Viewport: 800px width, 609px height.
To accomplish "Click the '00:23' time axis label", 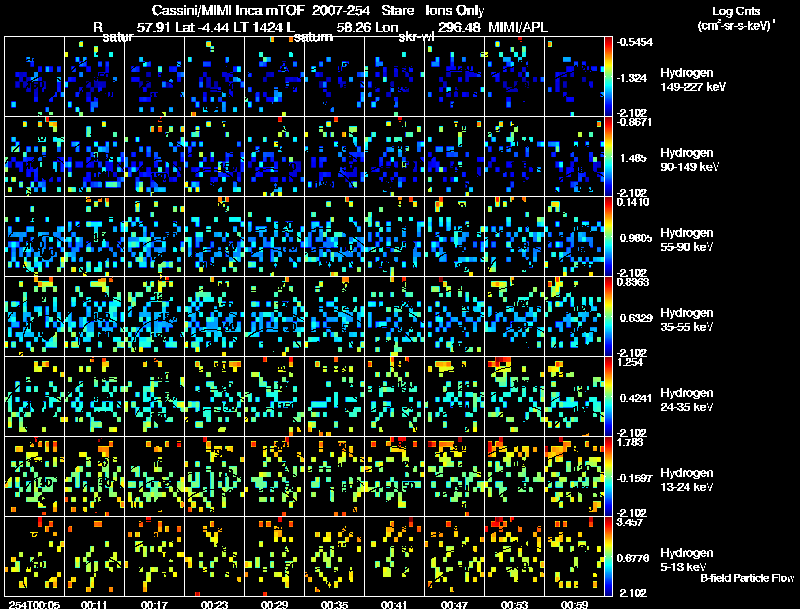I will [x=214, y=604].
